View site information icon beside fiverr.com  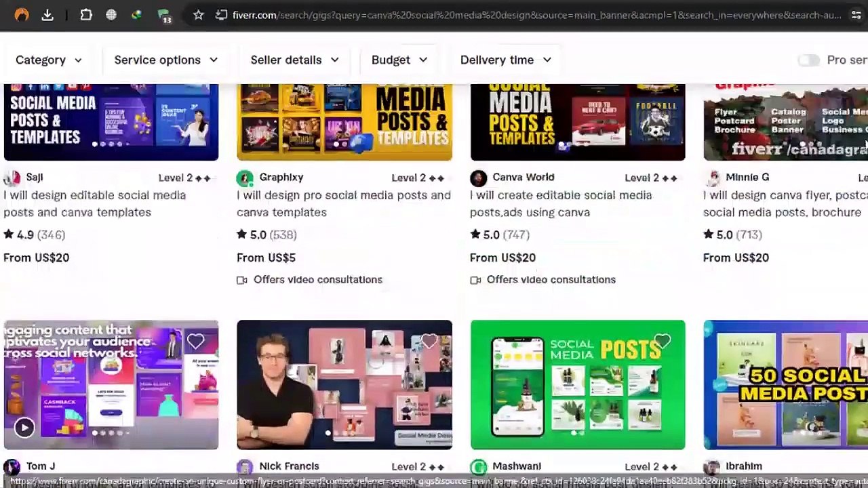point(221,14)
